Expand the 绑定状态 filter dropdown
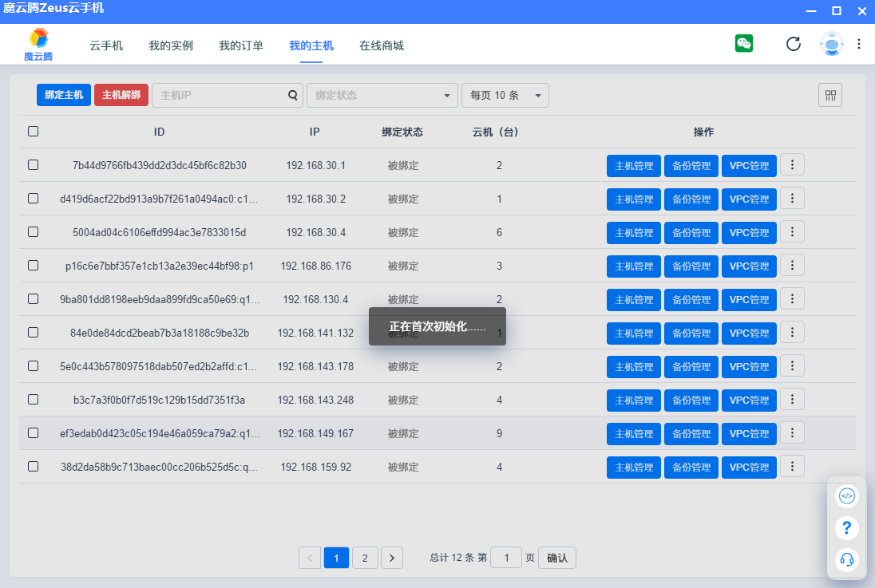 coord(382,96)
